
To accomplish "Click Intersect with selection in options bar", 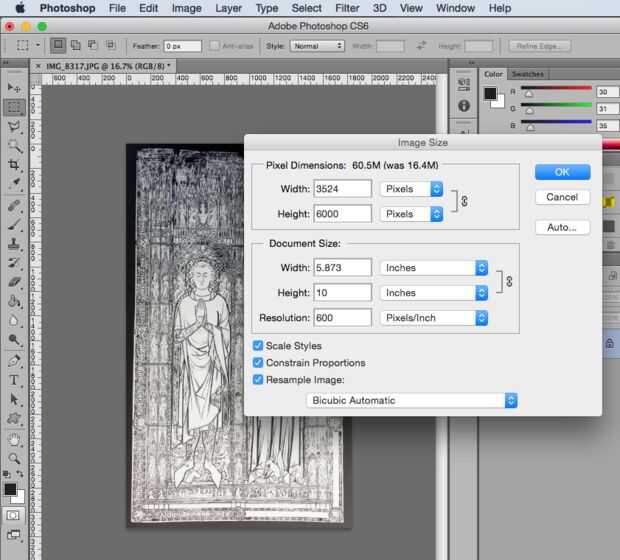I will coord(111,45).
